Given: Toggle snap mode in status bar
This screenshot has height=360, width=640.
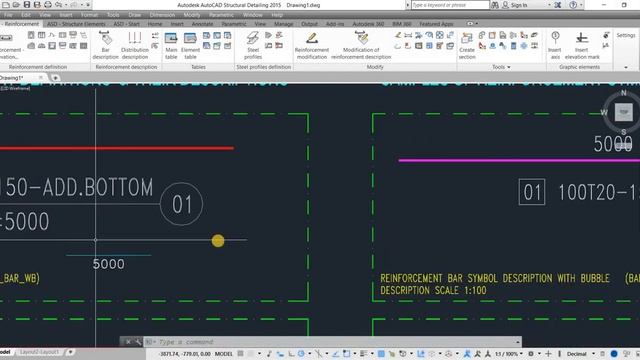Looking at the screenshot, I should coord(250,353).
